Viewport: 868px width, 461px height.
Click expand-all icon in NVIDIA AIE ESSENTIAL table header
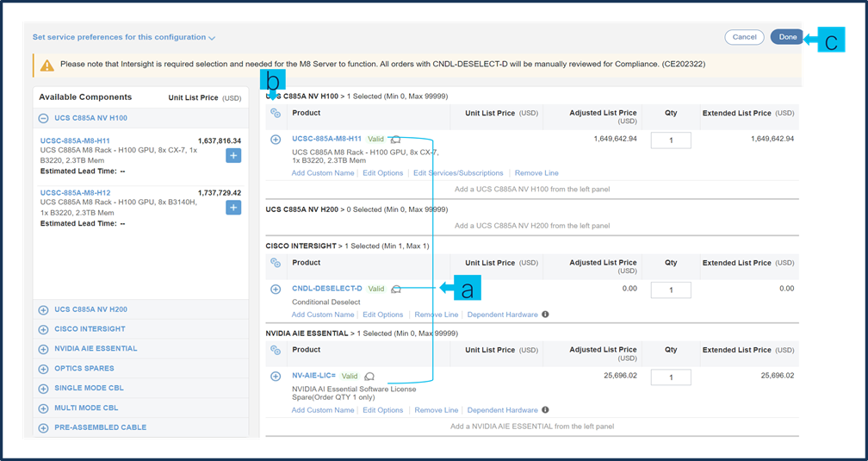point(276,350)
